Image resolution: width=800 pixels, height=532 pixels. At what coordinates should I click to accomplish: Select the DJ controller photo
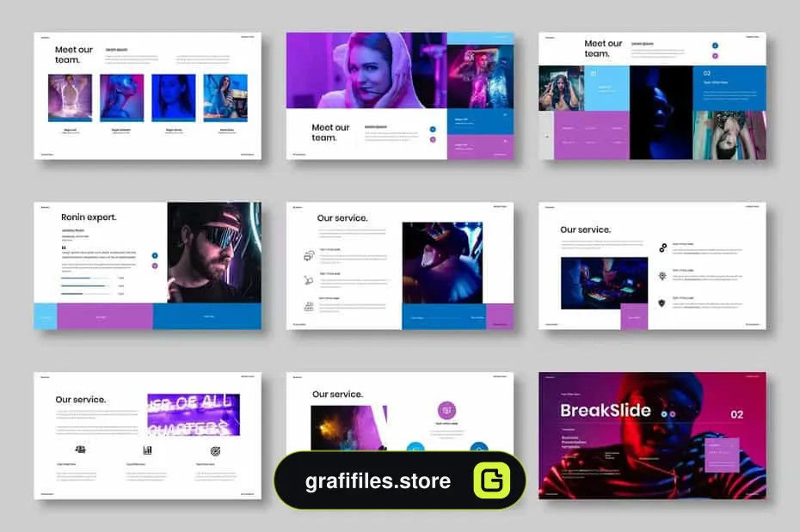pyautogui.click(x=604, y=283)
